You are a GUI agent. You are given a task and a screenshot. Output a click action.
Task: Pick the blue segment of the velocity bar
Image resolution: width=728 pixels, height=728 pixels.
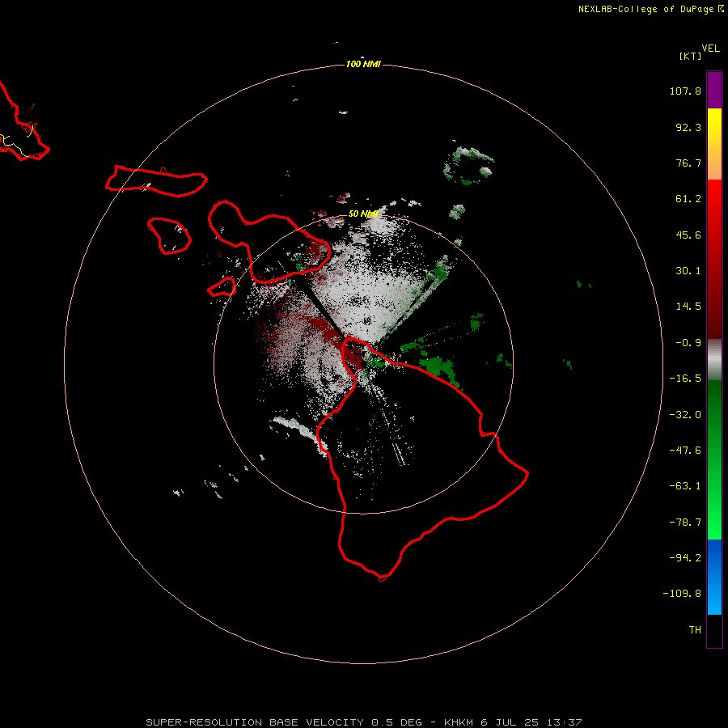point(714,577)
